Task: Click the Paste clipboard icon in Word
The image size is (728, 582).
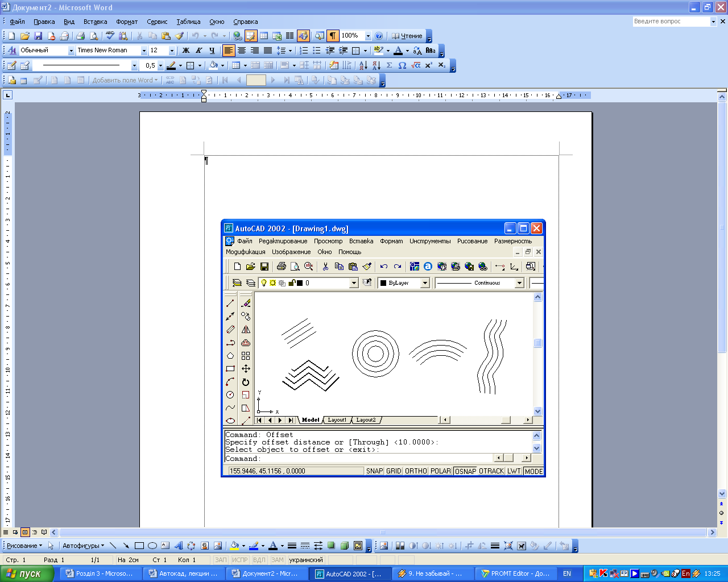Action: [166, 36]
